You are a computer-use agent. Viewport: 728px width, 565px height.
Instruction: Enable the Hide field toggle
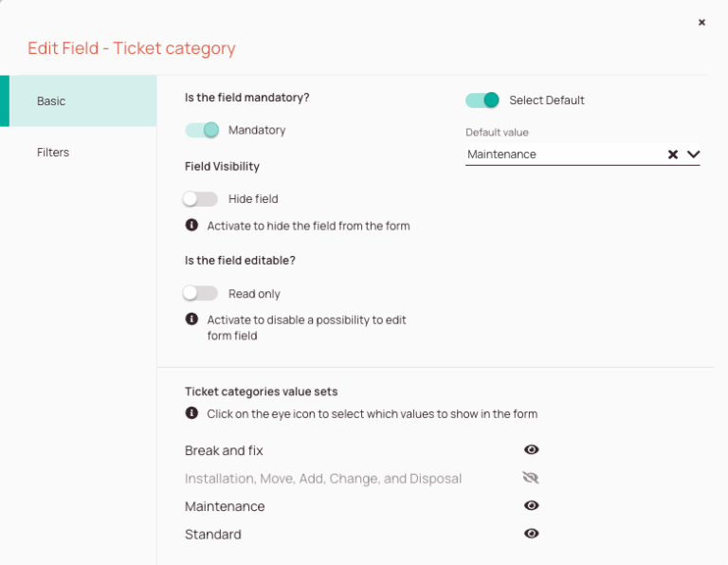point(200,199)
